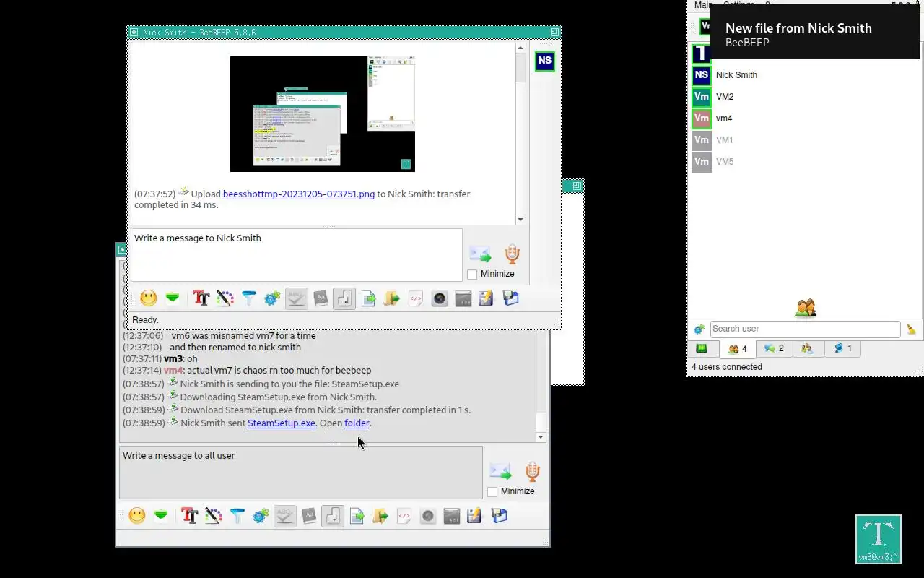Record voice message microphone in Nick Smith chat
This screenshot has width=924, height=578.
coord(512,254)
